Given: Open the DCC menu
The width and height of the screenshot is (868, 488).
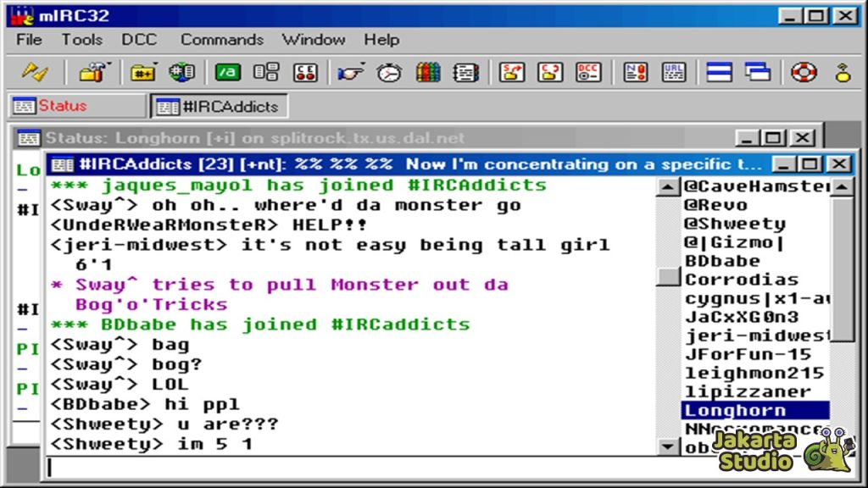Looking at the screenshot, I should pyautogui.click(x=139, y=40).
